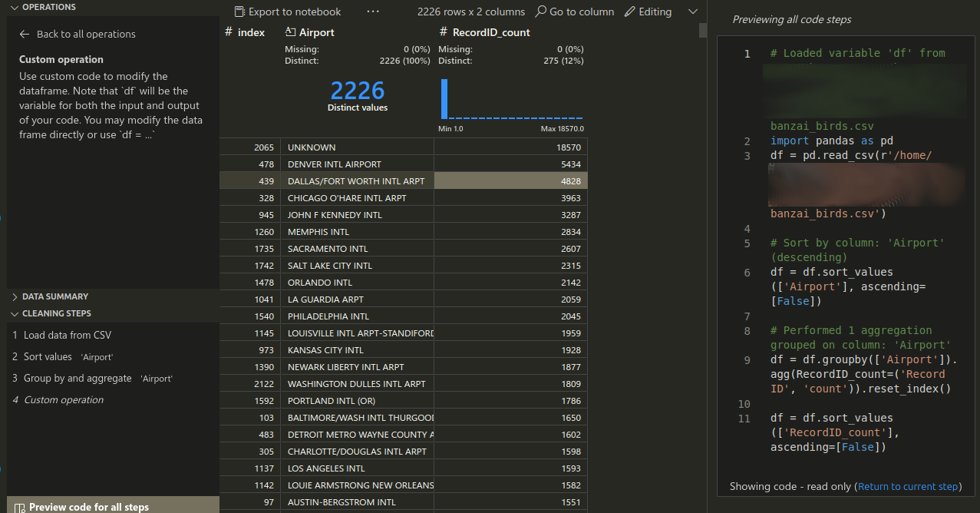Screen dimensions: 980x513
Task: Click the Custom operation heading
Action: (x=61, y=59)
